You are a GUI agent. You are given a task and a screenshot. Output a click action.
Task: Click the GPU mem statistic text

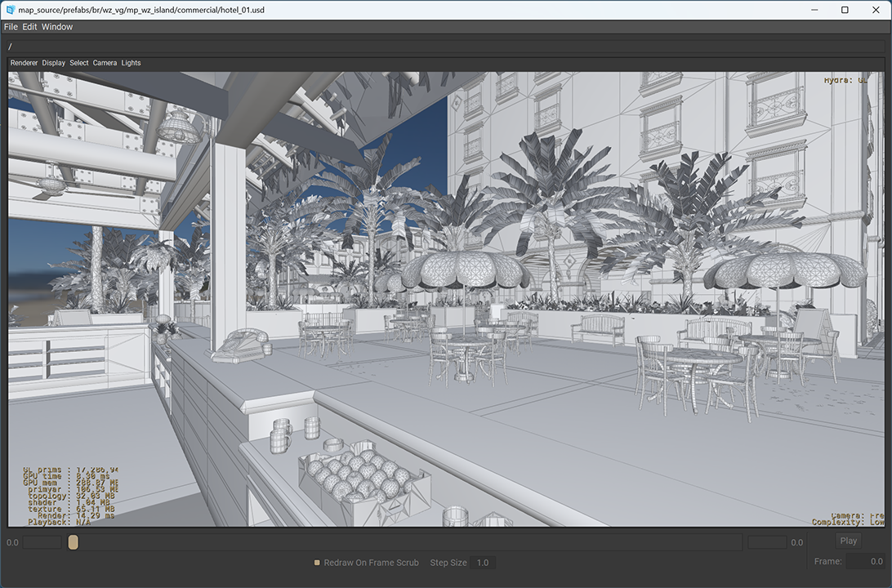pos(70,483)
